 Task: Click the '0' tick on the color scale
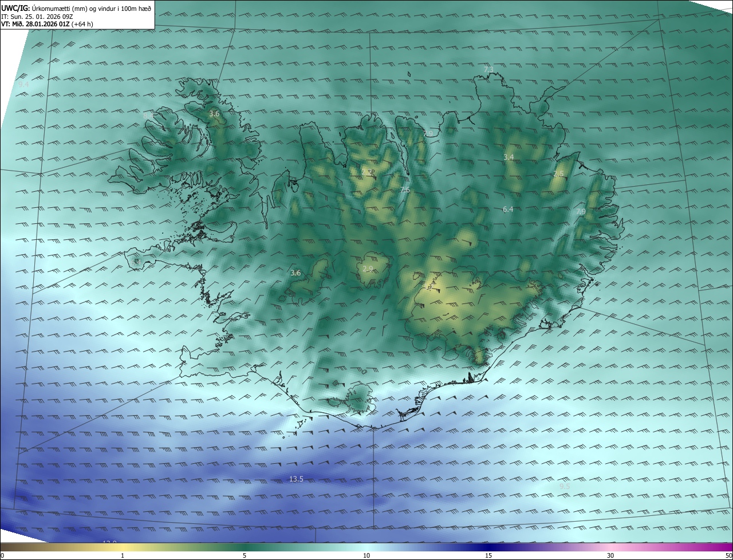tap(2, 555)
